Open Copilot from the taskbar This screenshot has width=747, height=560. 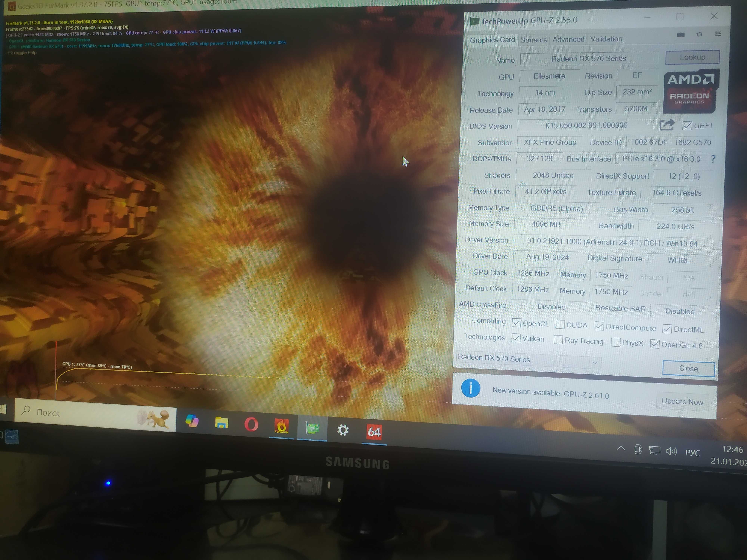pyautogui.click(x=192, y=421)
